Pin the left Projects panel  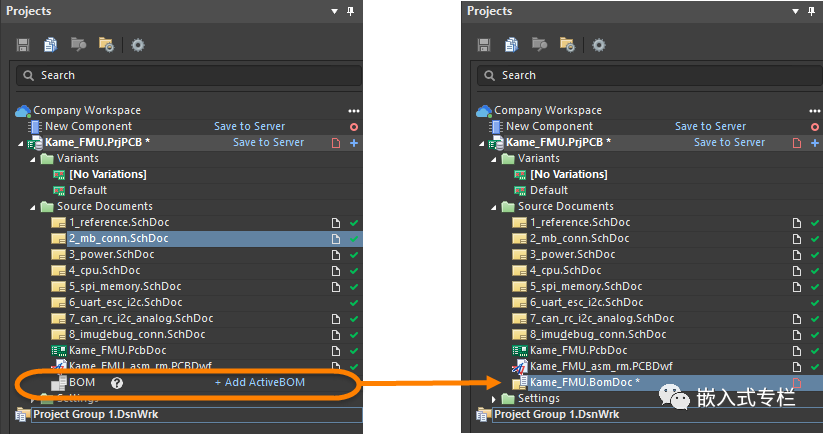351,11
